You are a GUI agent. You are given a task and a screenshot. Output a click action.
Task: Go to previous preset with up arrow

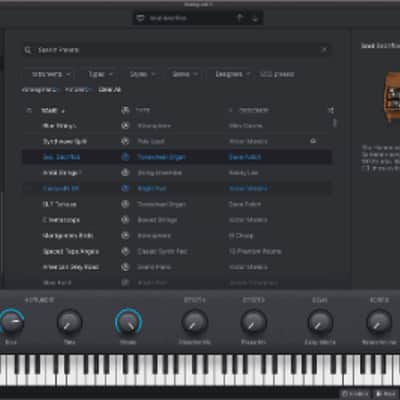click(x=240, y=18)
